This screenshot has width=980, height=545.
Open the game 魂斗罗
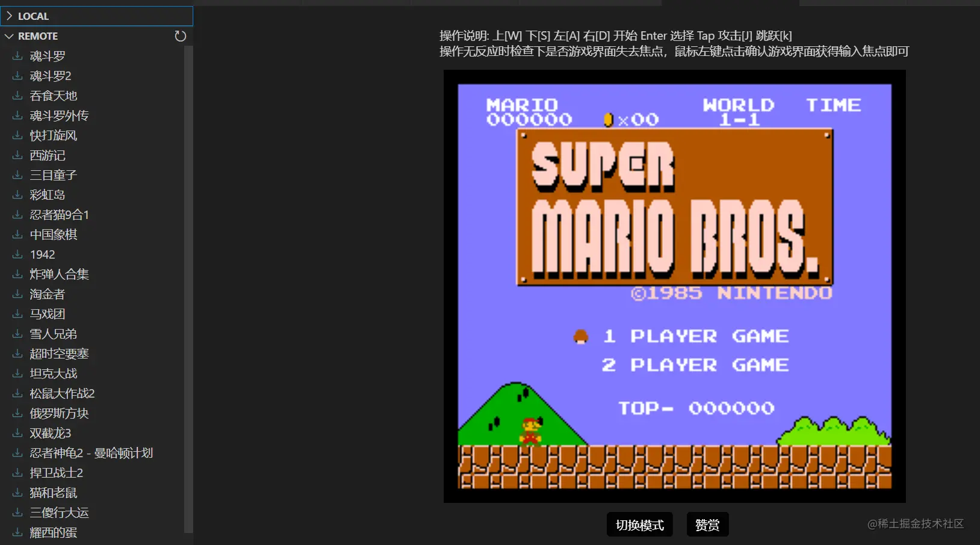48,56
